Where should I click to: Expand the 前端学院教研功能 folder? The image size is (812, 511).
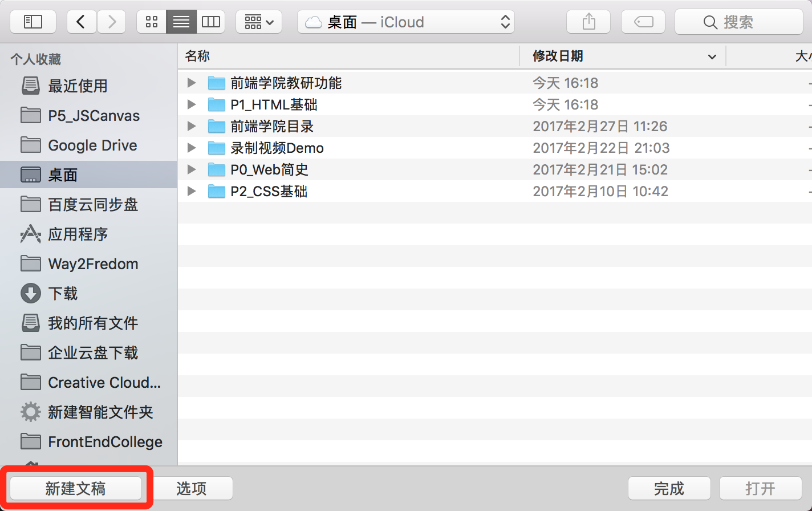(x=192, y=83)
